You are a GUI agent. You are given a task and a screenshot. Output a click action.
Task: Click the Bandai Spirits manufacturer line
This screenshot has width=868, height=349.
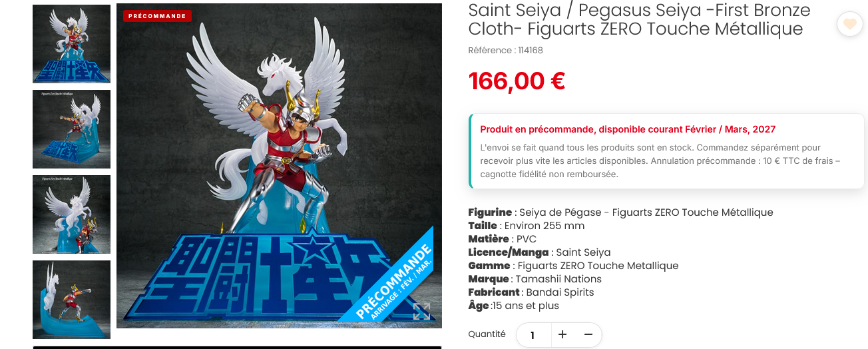[531, 292]
